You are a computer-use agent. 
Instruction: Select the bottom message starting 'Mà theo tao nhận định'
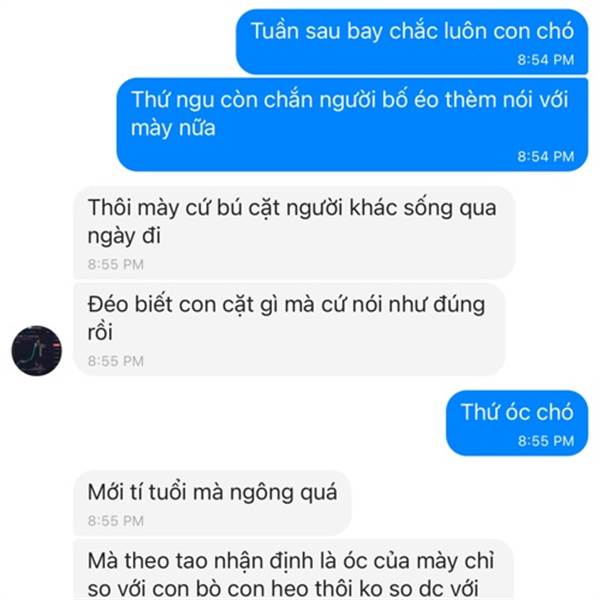click(293, 570)
